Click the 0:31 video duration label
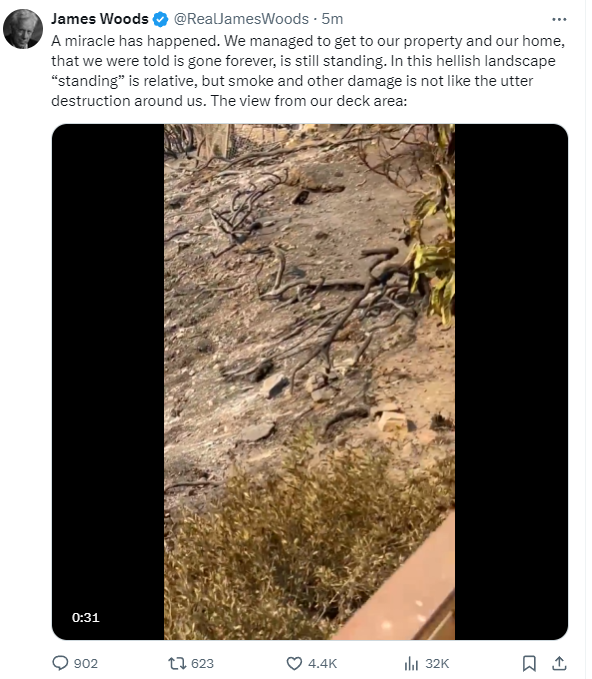This screenshot has height=679, width=592. tap(86, 618)
